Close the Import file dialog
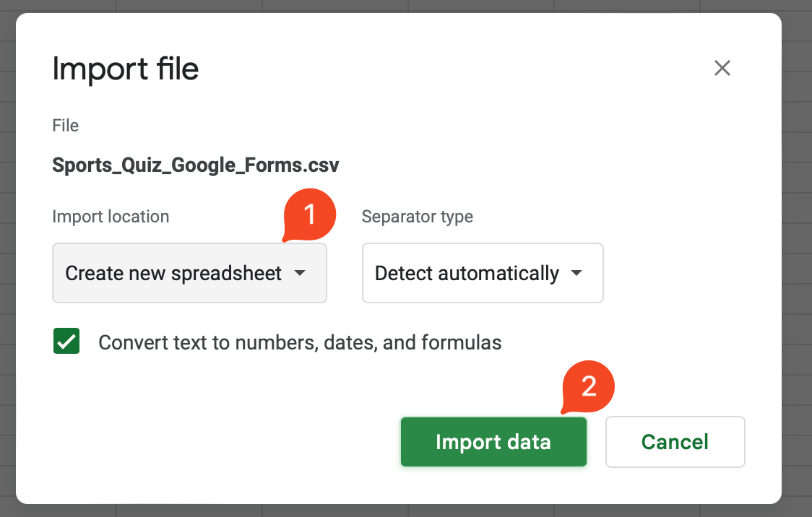Viewport: 812px width, 517px height. coord(722,69)
